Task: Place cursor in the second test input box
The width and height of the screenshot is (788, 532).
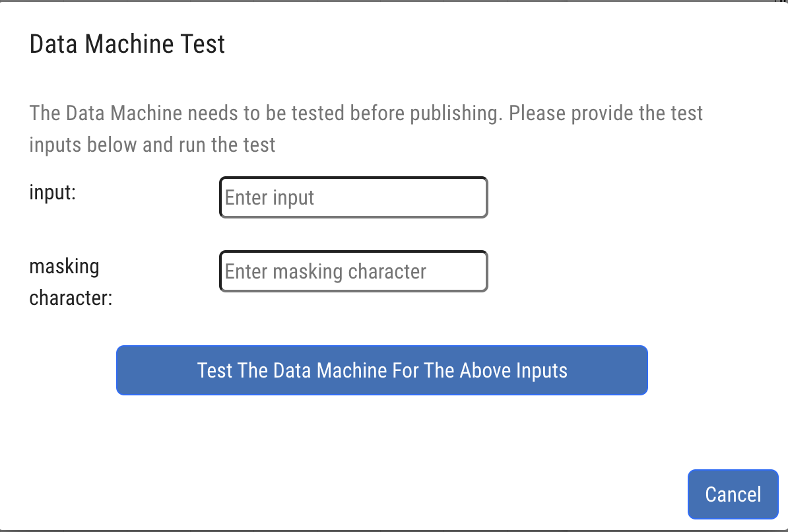Action: point(353,271)
